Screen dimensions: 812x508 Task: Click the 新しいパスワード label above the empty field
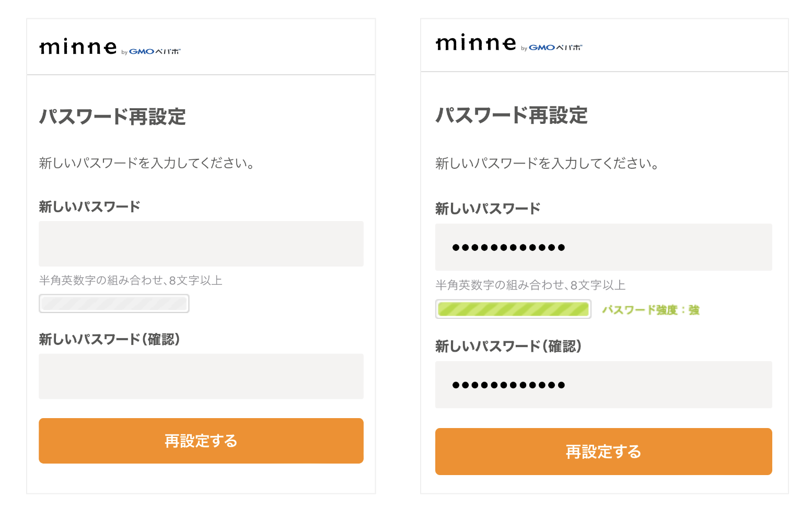[x=89, y=206]
